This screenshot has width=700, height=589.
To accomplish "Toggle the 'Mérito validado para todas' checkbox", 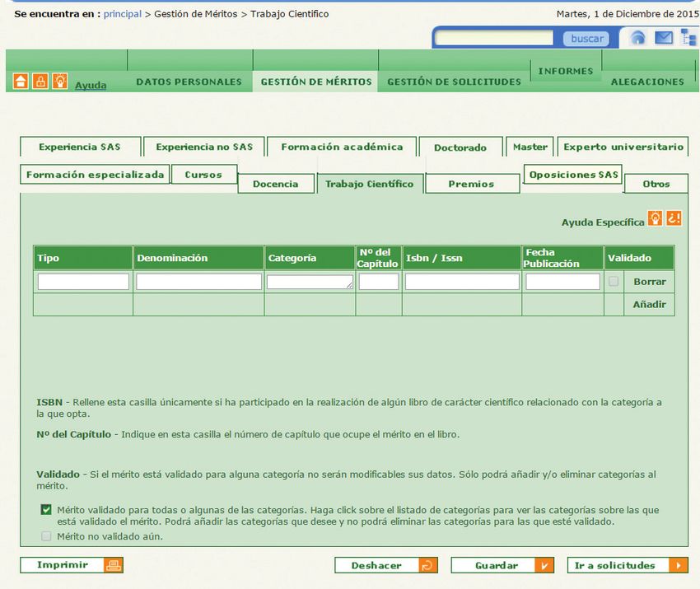I will (x=46, y=510).
